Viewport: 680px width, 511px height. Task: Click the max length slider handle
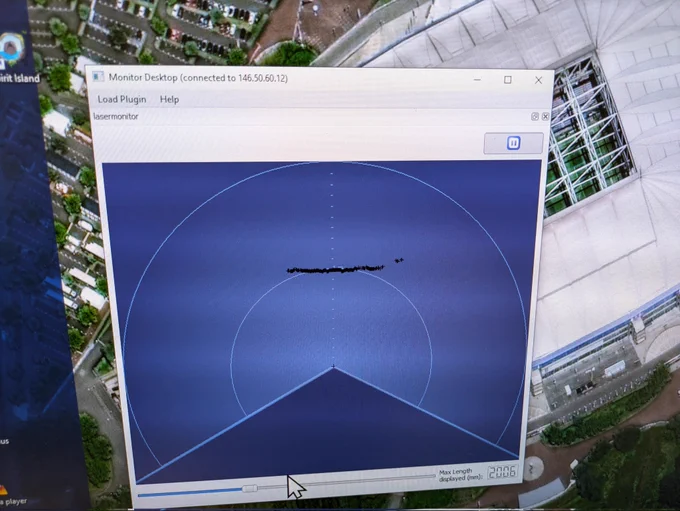pyautogui.click(x=250, y=488)
